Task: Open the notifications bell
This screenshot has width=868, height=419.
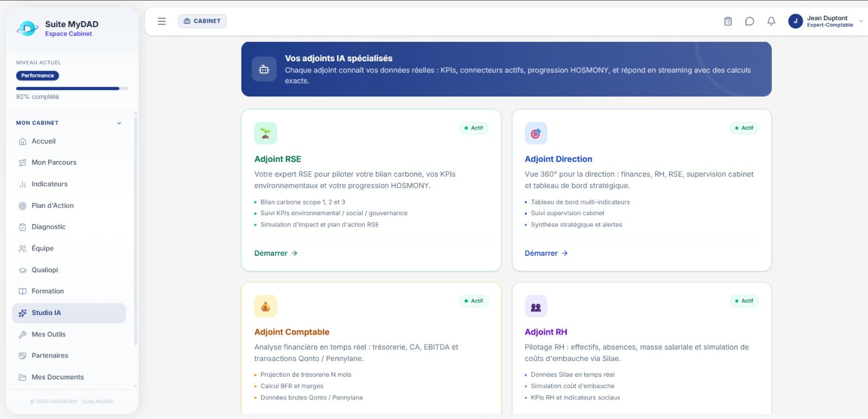Action: tap(771, 21)
